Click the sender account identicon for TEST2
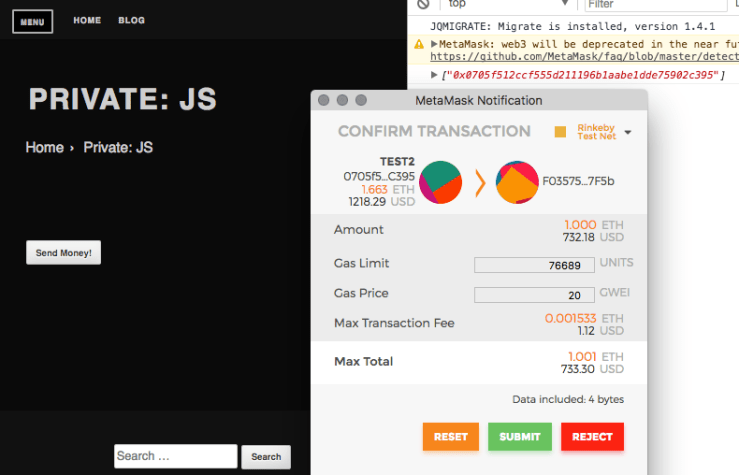 [440, 182]
